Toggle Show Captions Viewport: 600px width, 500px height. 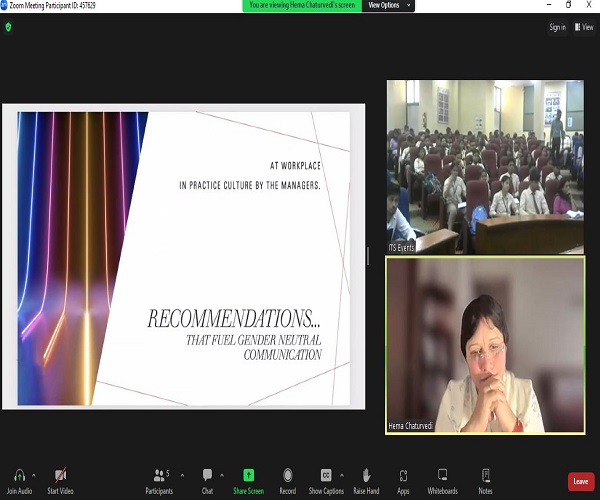[326, 481]
